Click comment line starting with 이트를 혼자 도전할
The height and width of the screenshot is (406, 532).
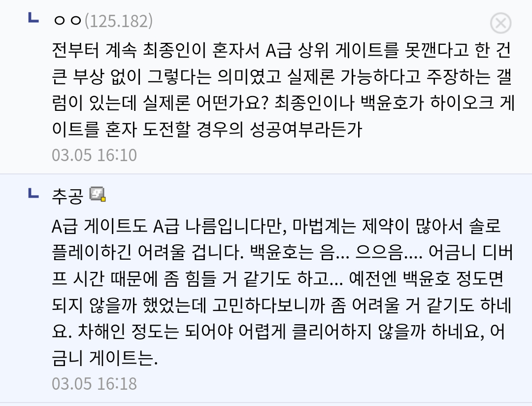[207, 130]
